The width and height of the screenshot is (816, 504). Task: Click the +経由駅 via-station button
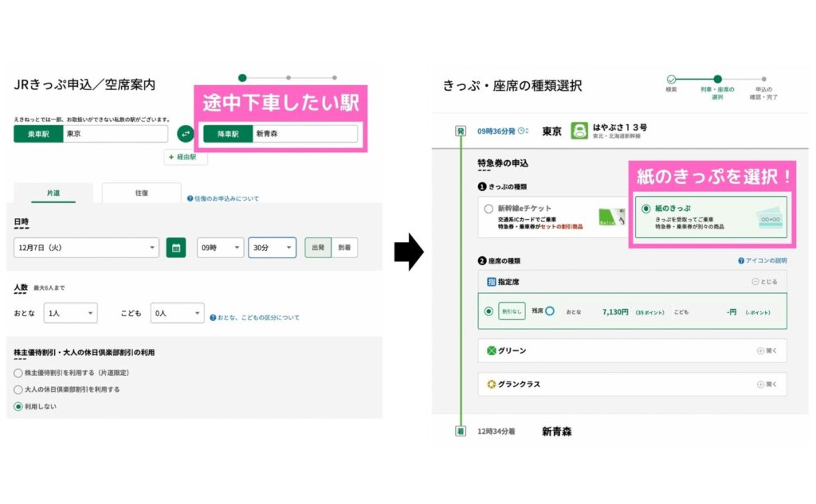click(186, 158)
